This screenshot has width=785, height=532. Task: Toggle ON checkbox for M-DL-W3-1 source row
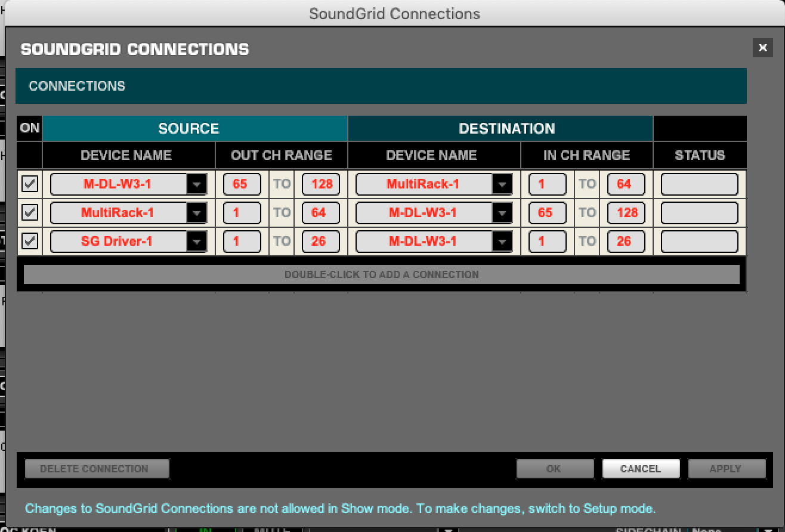pos(29,184)
